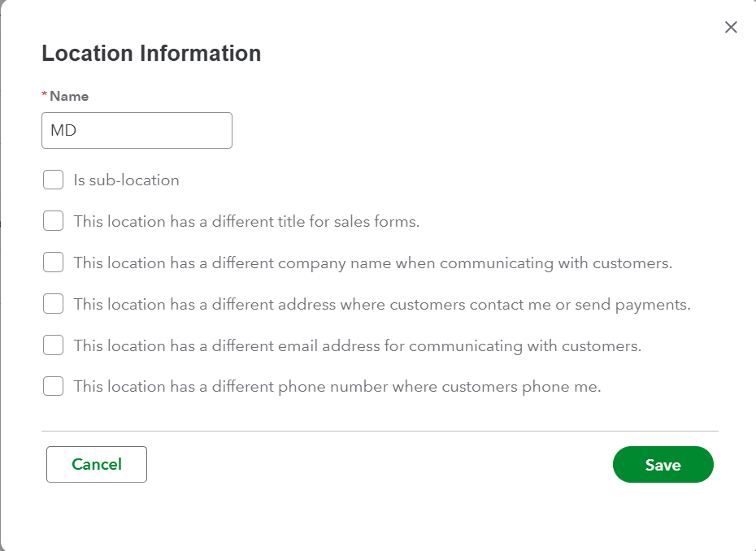The image size is (756, 551).
Task: Click the Name input field containing MD
Action: (137, 131)
